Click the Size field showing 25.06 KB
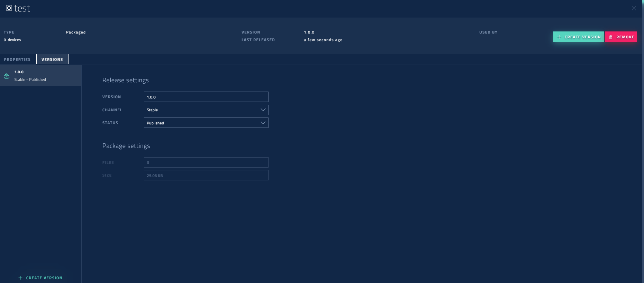Screen dimensions: 644x283 (206, 175)
